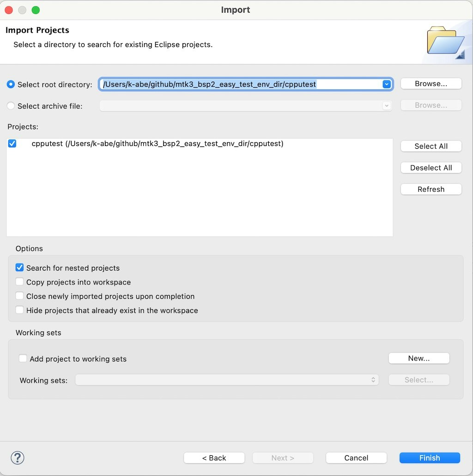Open help via the question mark icon
The image size is (473, 476).
[x=17, y=458]
